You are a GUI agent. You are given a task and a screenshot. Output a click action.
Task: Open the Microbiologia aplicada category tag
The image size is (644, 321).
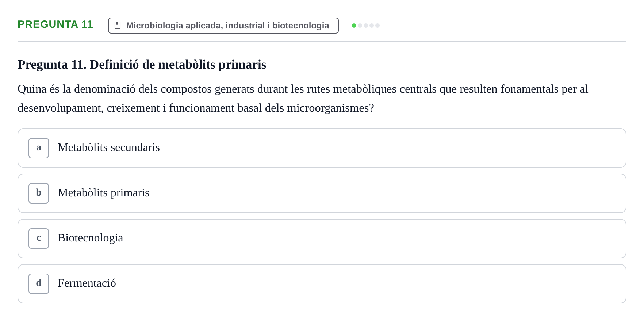coord(223,26)
